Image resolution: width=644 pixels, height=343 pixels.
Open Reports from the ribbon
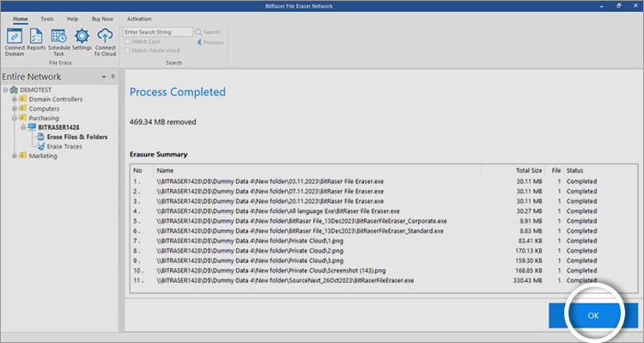(x=36, y=40)
